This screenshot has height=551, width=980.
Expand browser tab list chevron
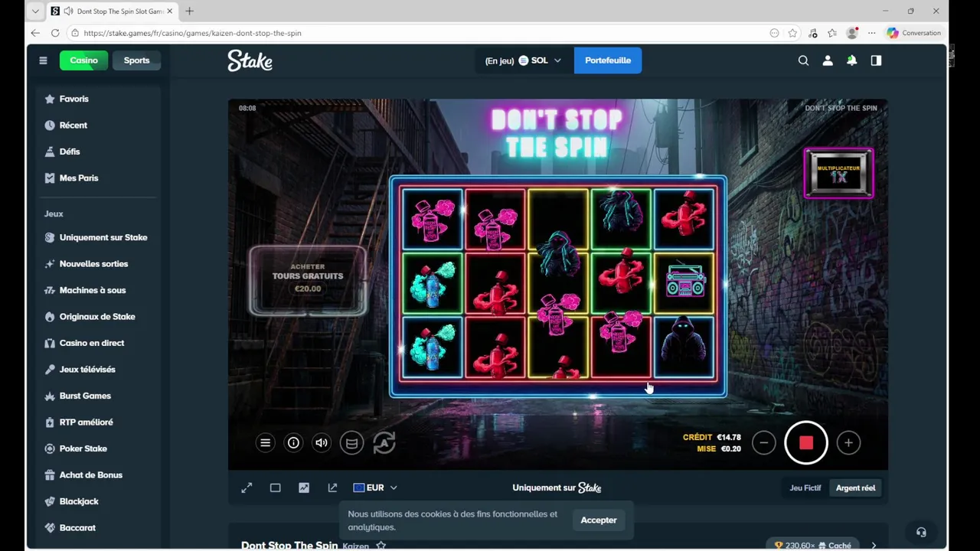(34, 11)
